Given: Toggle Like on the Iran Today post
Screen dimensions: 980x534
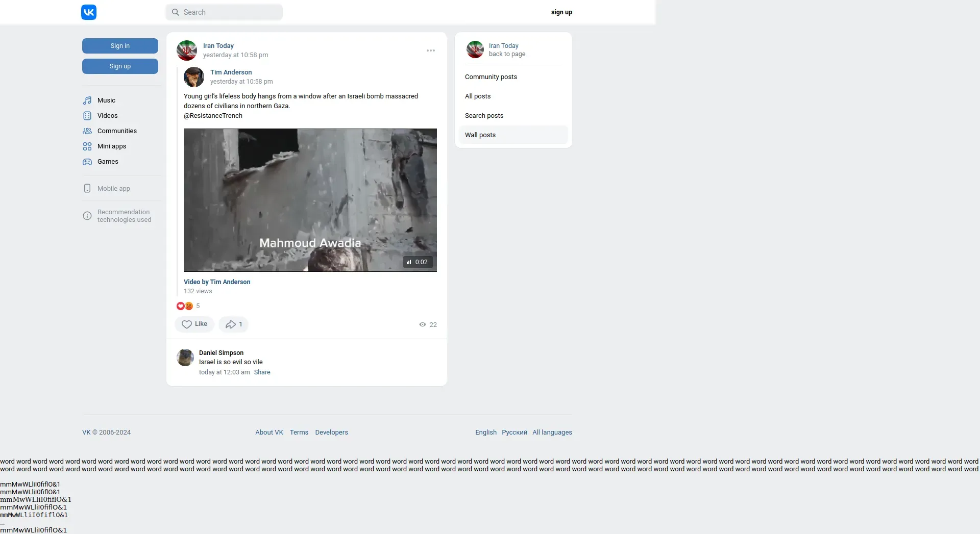Looking at the screenshot, I should pyautogui.click(x=194, y=324).
